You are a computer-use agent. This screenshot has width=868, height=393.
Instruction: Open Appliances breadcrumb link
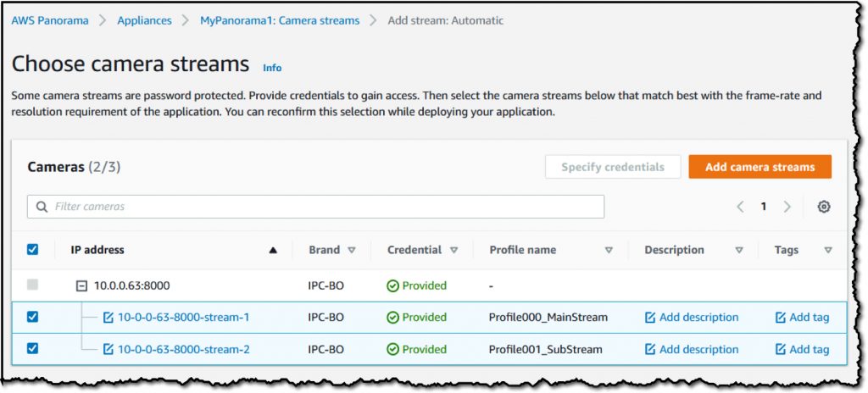pos(144,20)
